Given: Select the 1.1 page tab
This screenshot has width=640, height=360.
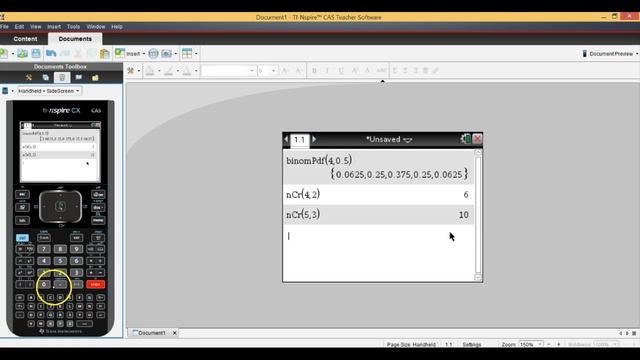Looking at the screenshot, I should pos(300,140).
